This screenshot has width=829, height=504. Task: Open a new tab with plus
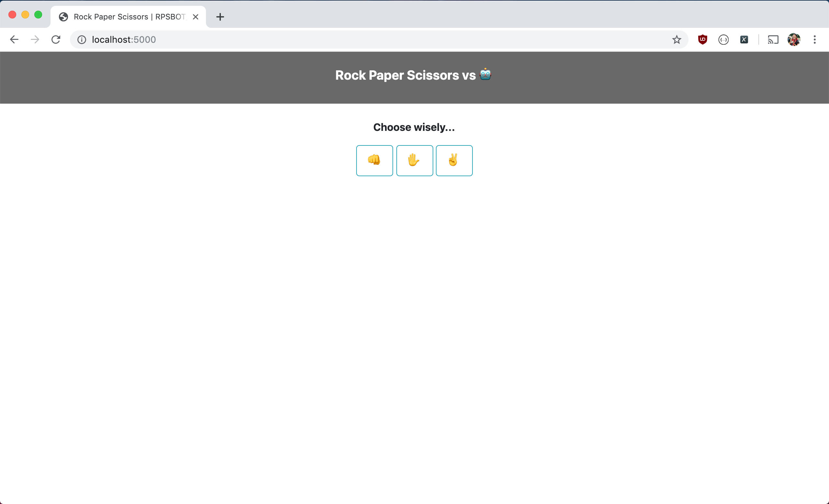click(220, 17)
